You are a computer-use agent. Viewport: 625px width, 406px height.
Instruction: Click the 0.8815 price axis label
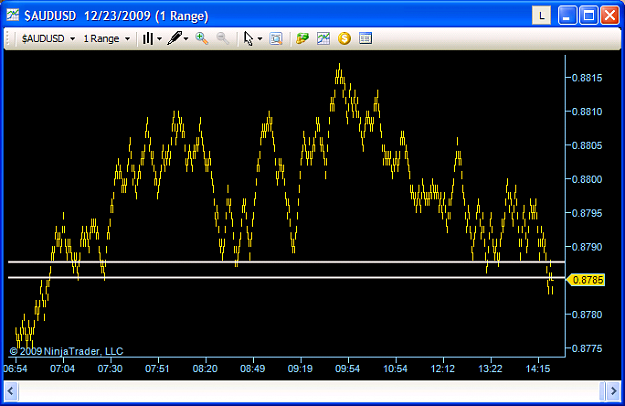tap(587, 78)
